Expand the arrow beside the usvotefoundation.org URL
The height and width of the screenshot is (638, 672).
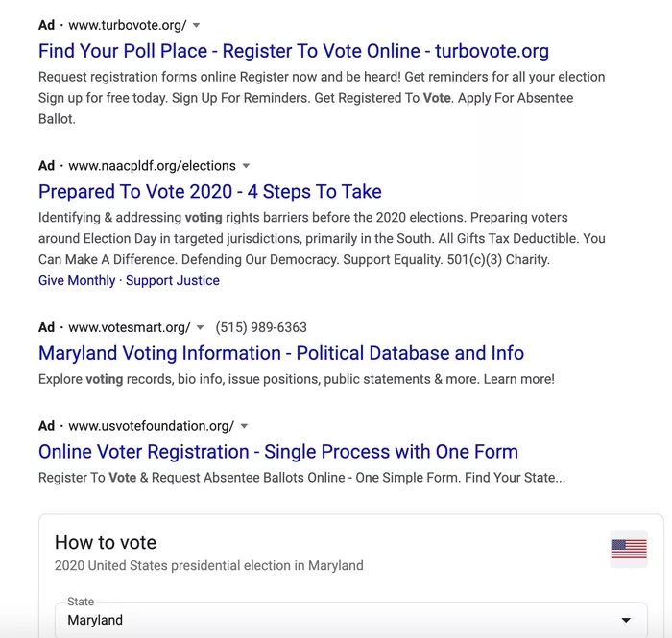pyautogui.click(x=245, y=426)
